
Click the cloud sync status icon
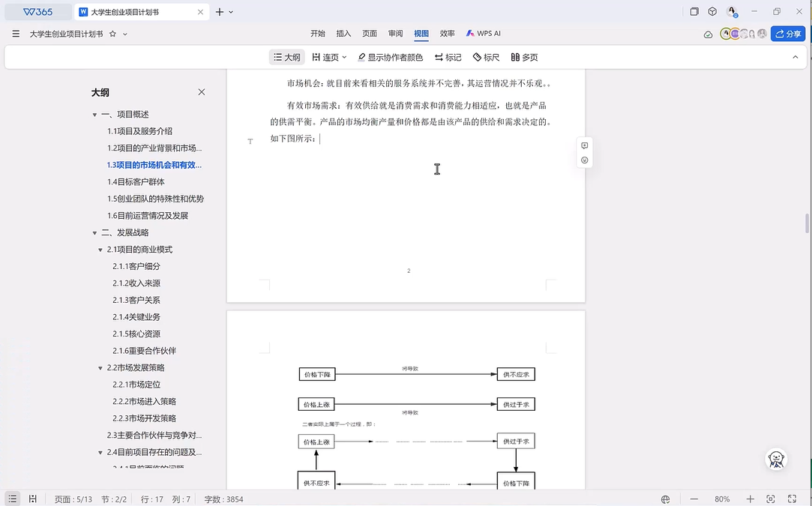point(708,34)
